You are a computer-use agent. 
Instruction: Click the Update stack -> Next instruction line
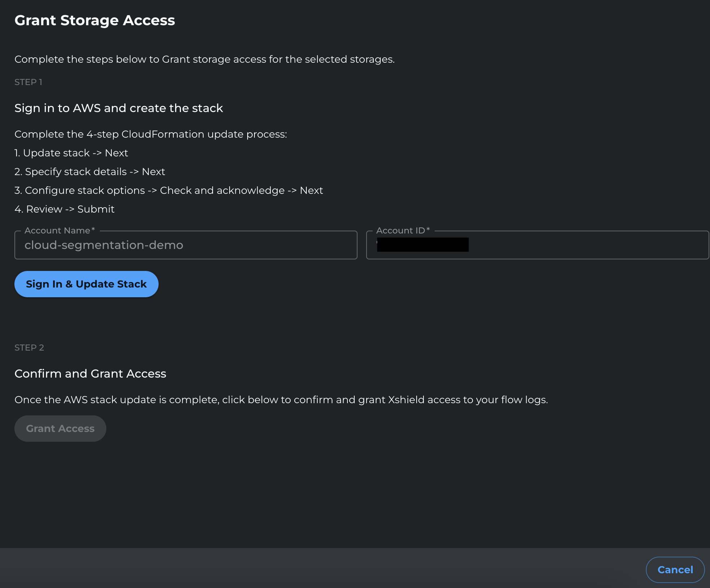tap(71, 153)
